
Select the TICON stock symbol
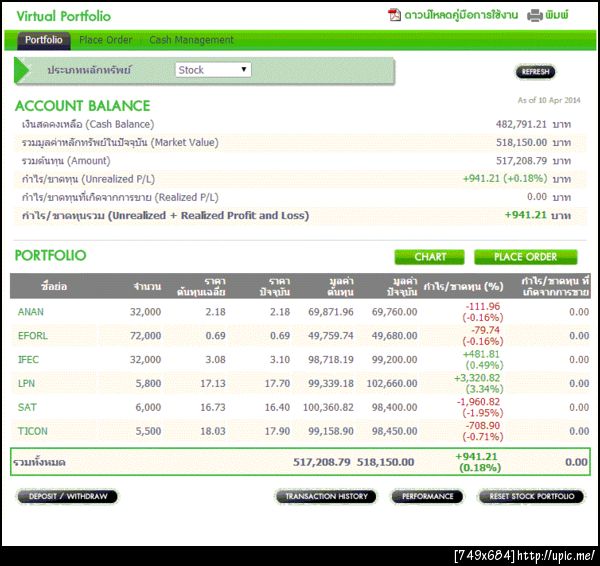click(x=33, y=431)
